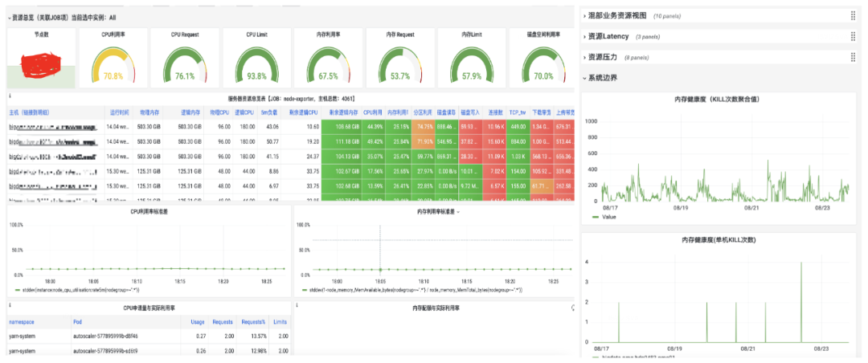Sort pod table by Usage column
The height and width of the screenshot is (363, 868).
197,321
